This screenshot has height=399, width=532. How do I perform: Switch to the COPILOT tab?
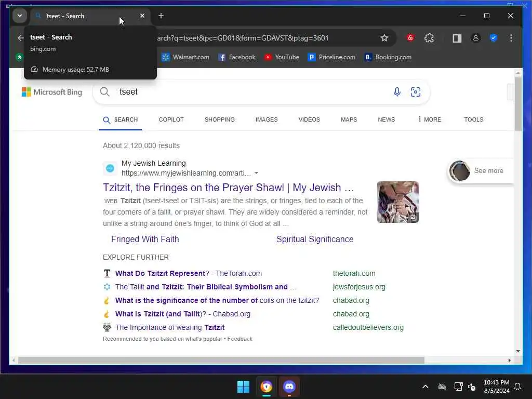(171, 119)
